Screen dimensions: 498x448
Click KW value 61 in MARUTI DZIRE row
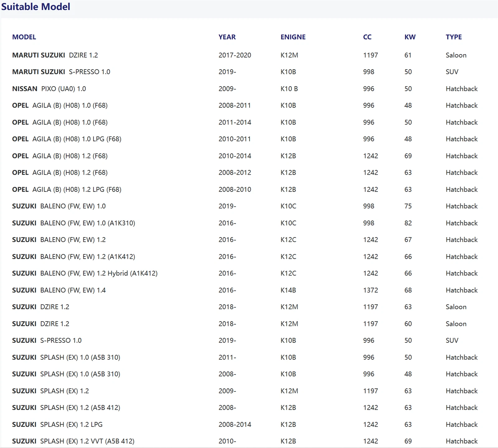[408, 55]
